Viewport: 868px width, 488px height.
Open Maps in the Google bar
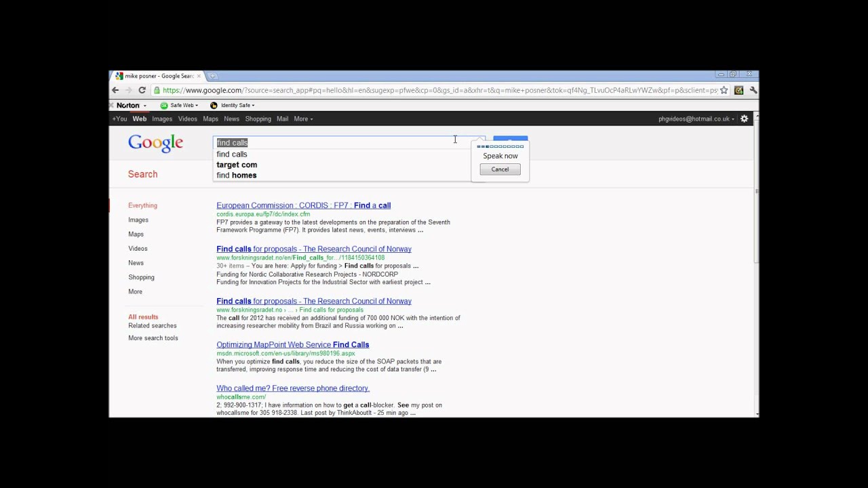point(210,119)
